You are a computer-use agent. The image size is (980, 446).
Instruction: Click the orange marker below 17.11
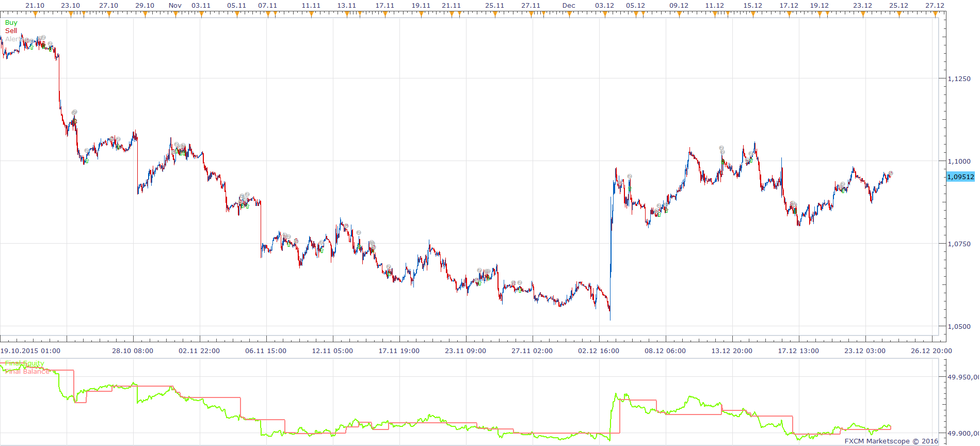(385, 14)
